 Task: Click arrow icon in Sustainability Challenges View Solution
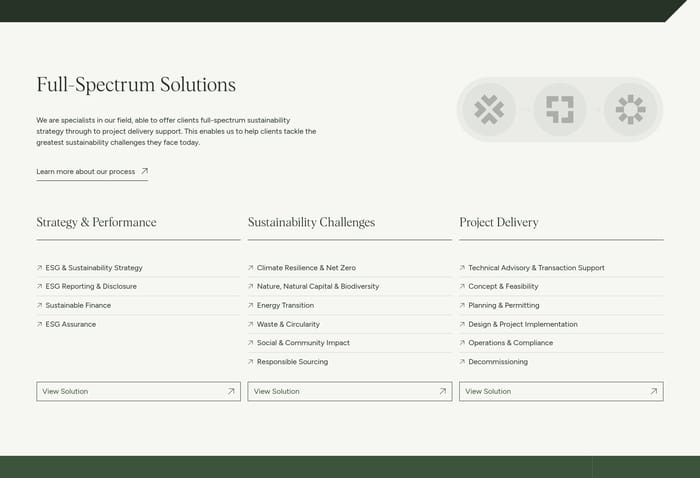(443, 391)
